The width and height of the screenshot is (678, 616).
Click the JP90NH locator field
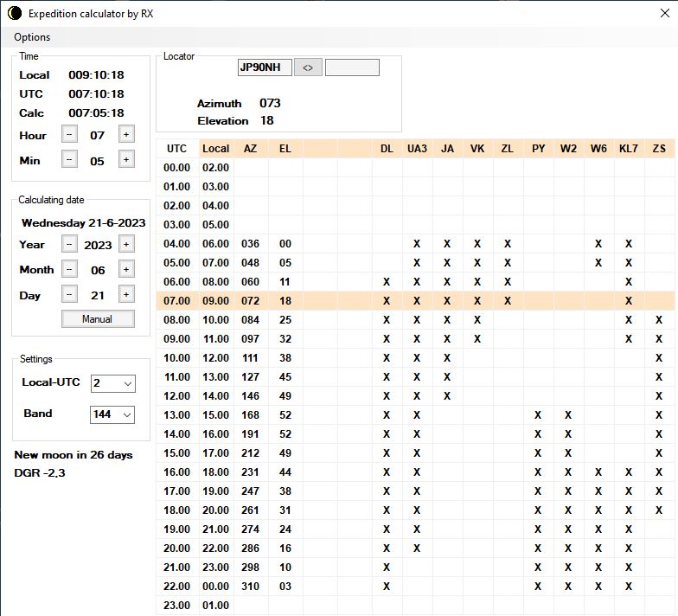point(265,67)
